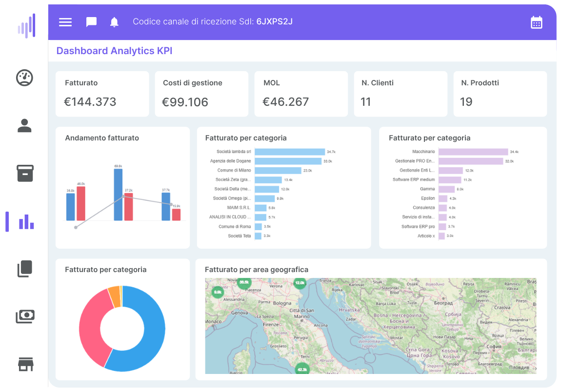
Task: Click the blue bar labeled 36.8k
Action: click(x=71, y=207)
